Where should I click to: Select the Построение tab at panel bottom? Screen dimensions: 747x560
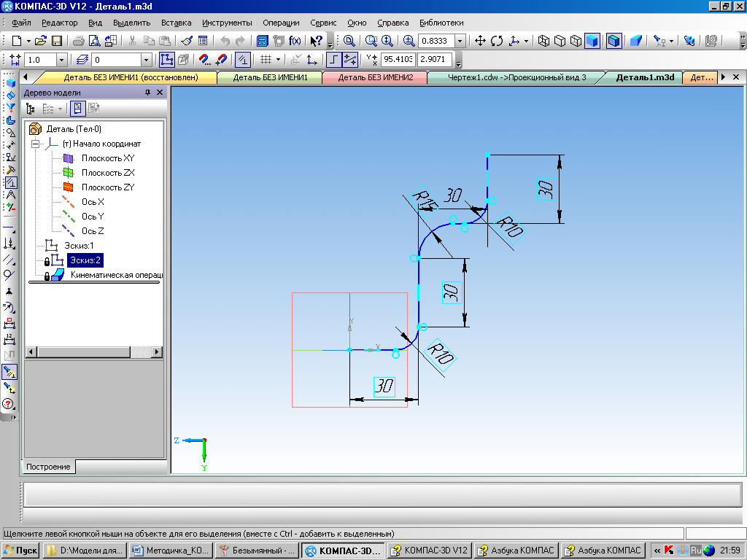tap(48, 467)
